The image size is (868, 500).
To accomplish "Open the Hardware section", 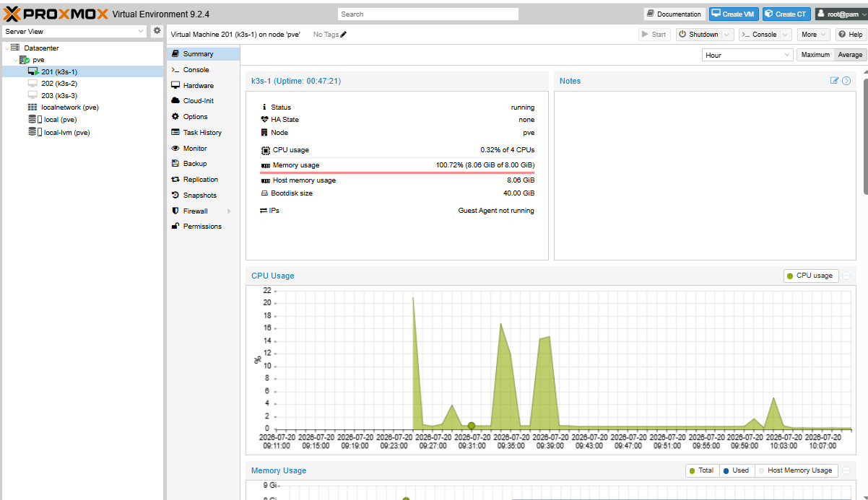I will coord(203,85).
